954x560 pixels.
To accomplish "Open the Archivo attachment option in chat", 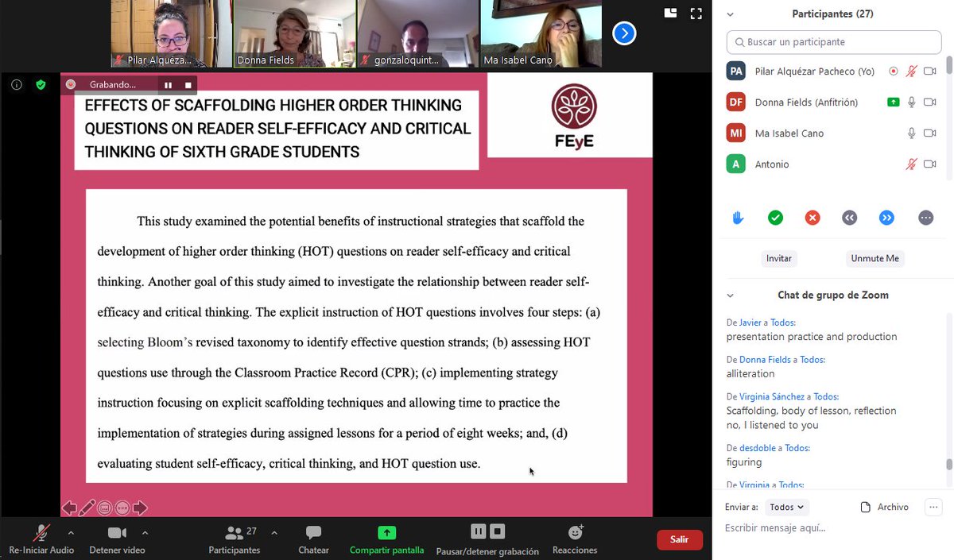I will tap(884, 506).
